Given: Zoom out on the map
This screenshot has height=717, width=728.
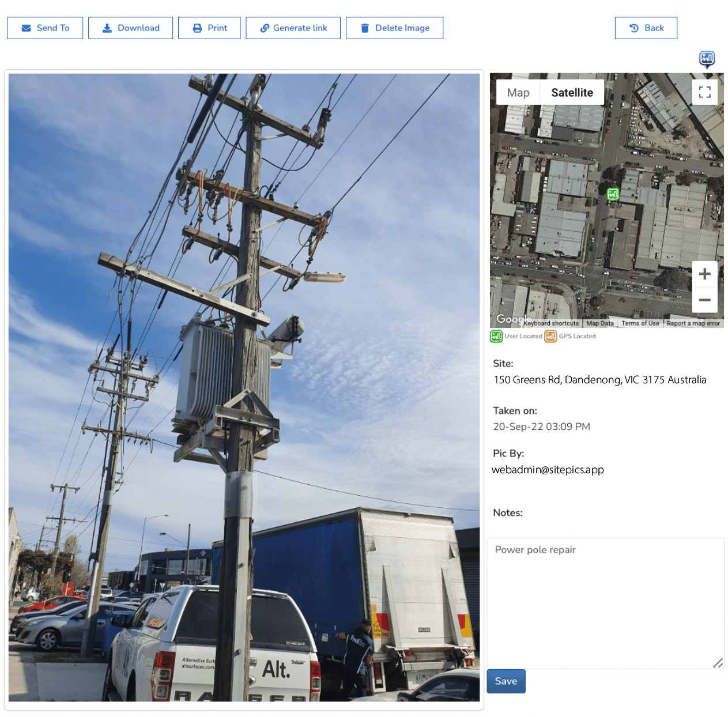Looking at the screenshot, I should (x=704, y=300).
